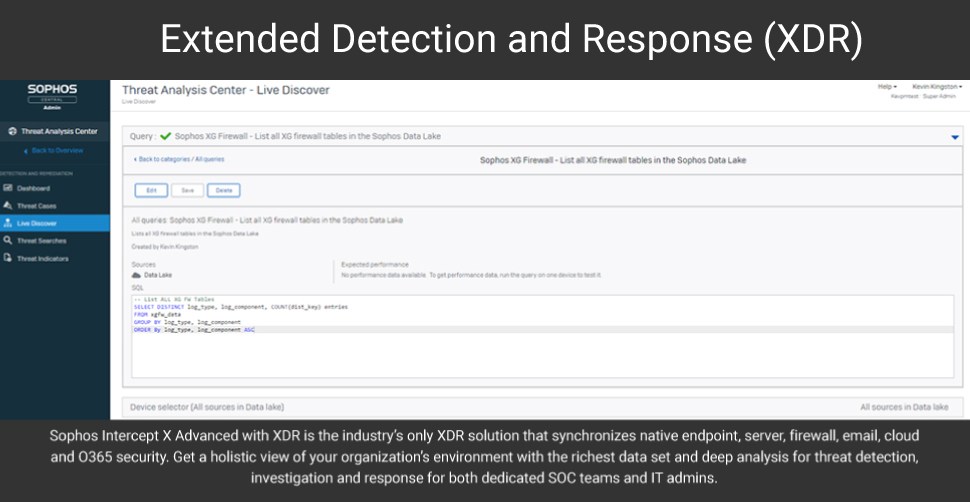Click the green checkmark query status icon
970x502 pixels.
pyautogui.click(x=165, y=136)
